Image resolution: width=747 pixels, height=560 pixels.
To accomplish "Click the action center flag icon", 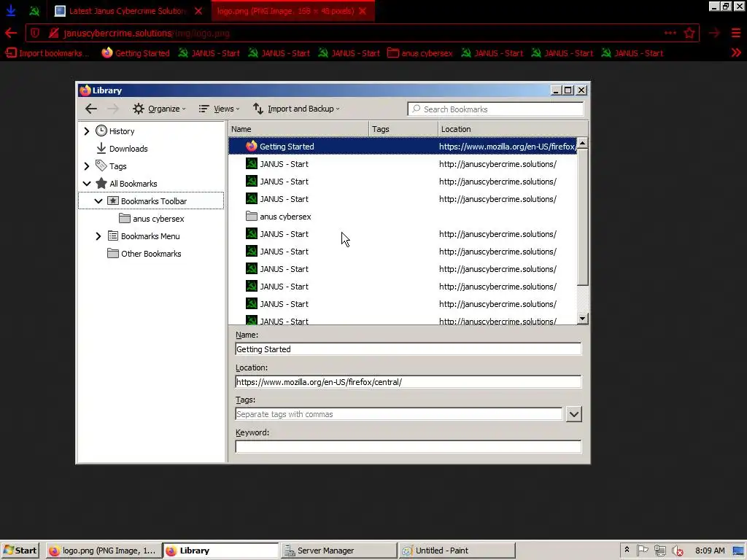I will pyautogui.click(x=642, y=550).
